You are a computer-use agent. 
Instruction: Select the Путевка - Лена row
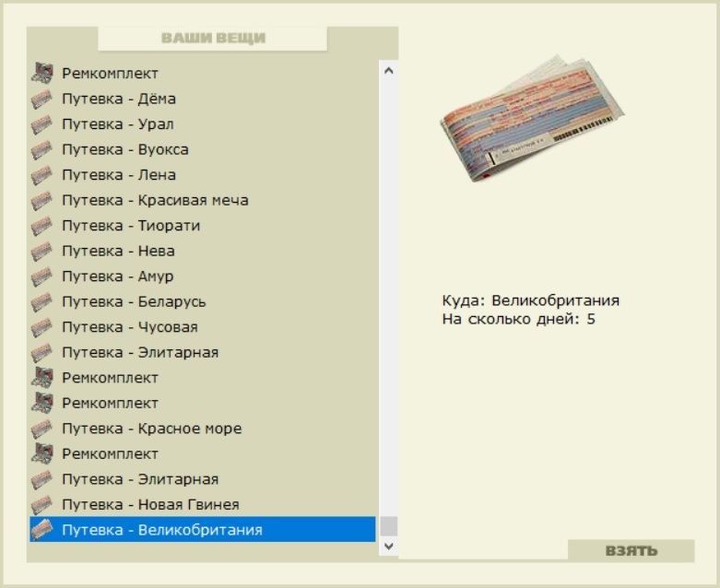coord(203,175)
